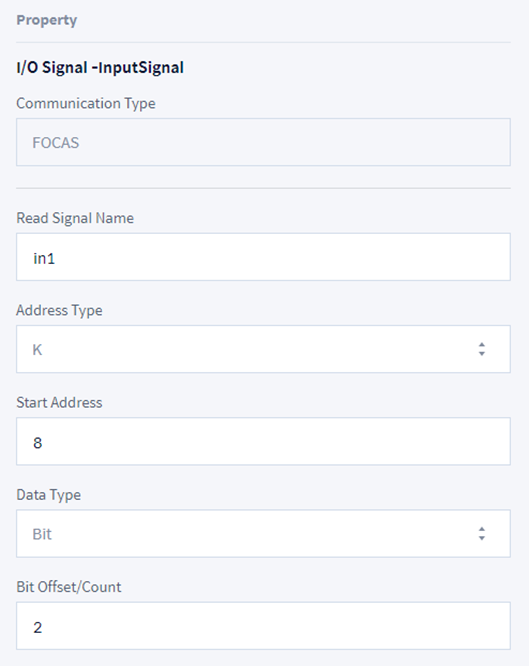
Task: Click the Data Type up-down arrows icon
Action: (481, 533)
